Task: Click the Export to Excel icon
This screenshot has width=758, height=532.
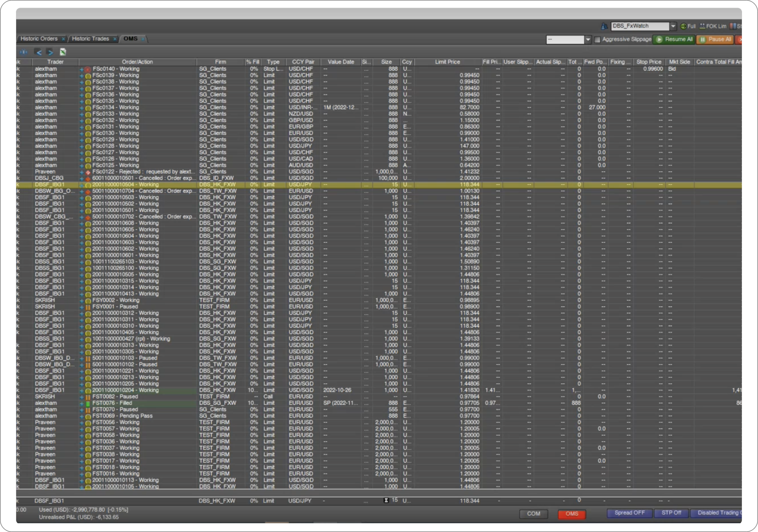Action: (x=63, y=52)
